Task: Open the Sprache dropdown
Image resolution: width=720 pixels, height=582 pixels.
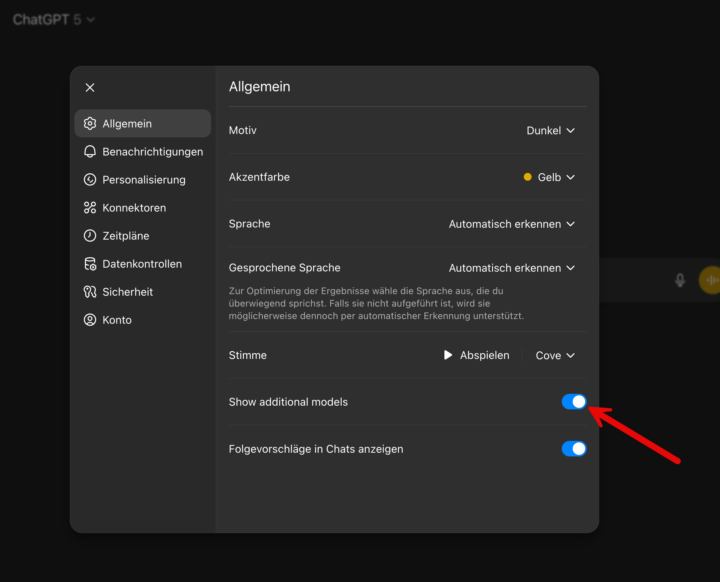Action: coord(512,224)
